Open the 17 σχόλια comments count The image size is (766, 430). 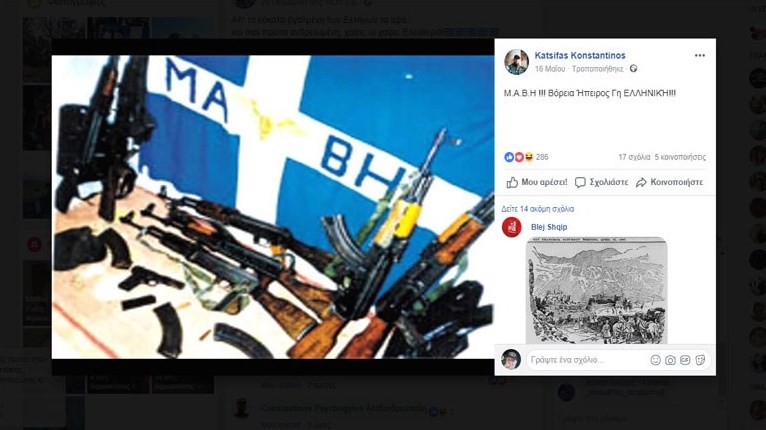pyautogui.click(x=634, y=157)
